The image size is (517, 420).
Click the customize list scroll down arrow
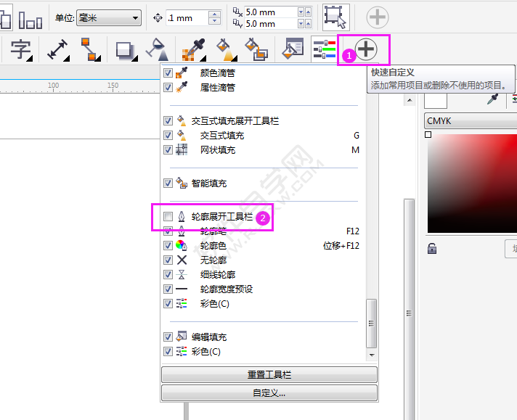pos(372,355)
